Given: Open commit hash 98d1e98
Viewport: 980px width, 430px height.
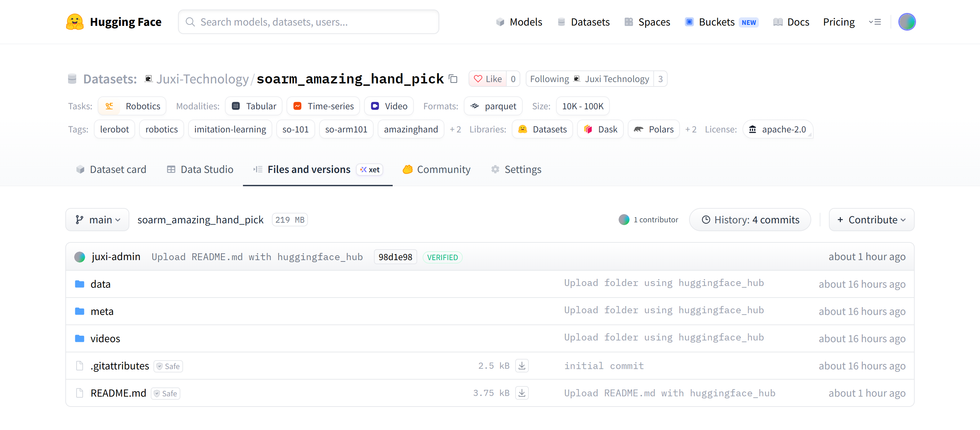Looking at the screenshot, I should coord(395,257).
